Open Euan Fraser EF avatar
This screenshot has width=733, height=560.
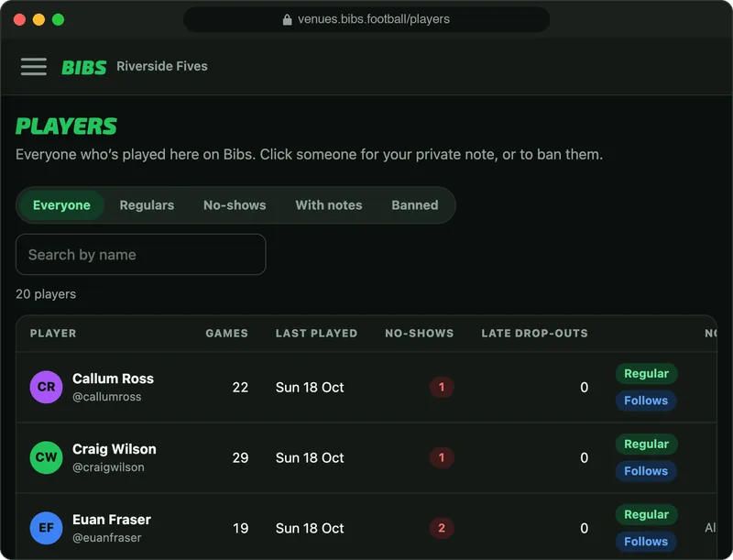click(47, 528)
